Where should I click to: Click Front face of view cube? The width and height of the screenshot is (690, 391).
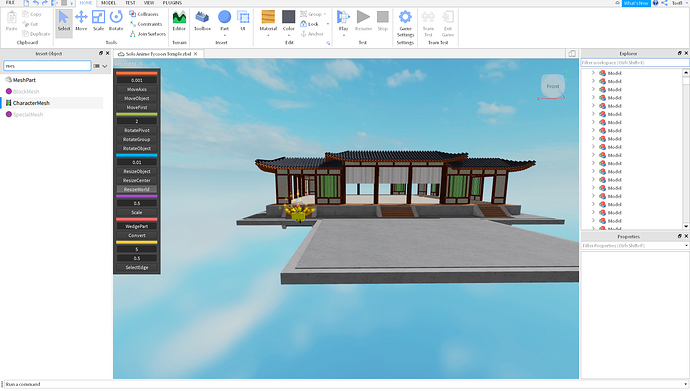click(x=553, y=86)
